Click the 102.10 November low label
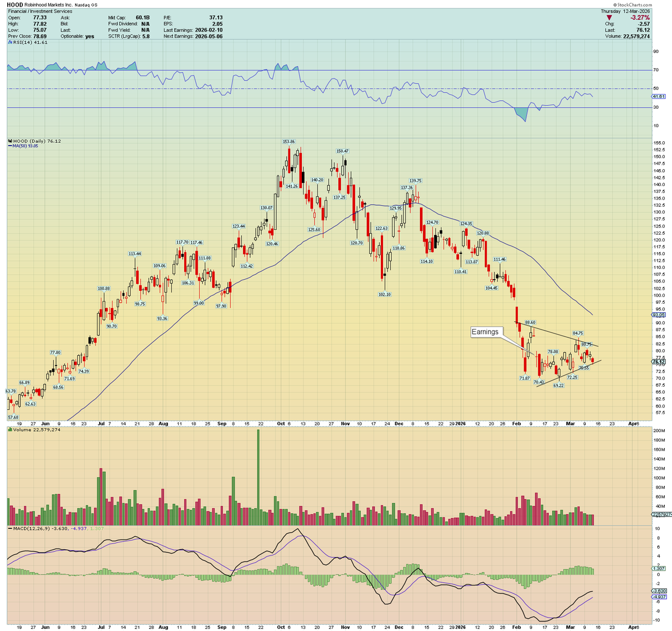This screenshot has width=672, height=631. 385,294
